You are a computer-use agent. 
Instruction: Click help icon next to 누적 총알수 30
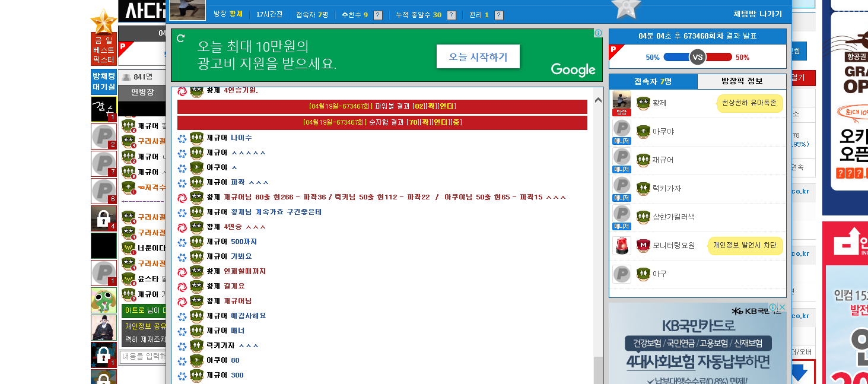(x=452, y=15)
